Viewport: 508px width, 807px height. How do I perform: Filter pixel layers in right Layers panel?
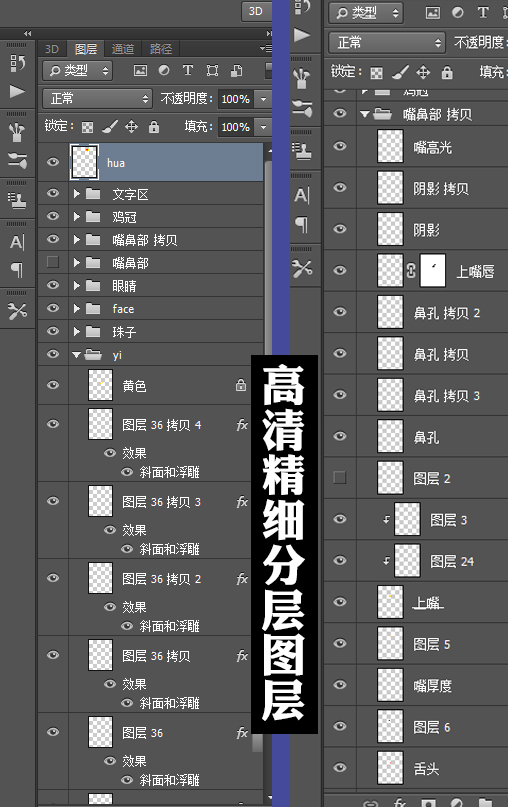click(x=433, y=13)
